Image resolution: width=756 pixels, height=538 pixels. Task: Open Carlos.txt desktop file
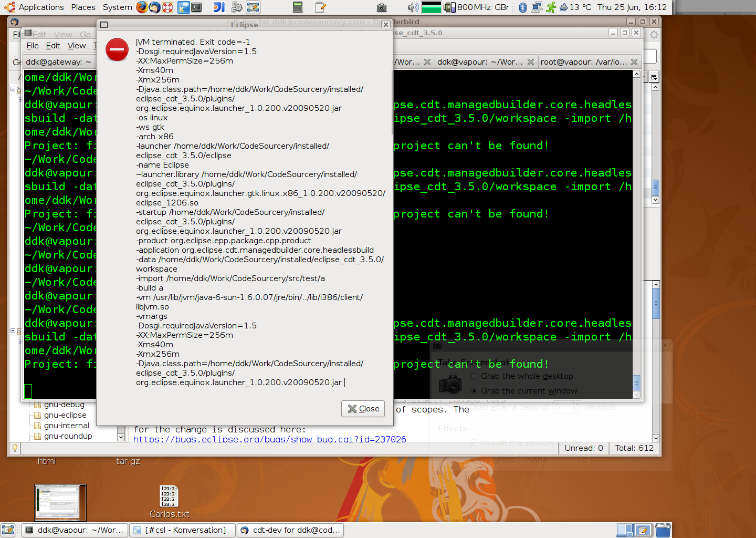coord(169,502)
